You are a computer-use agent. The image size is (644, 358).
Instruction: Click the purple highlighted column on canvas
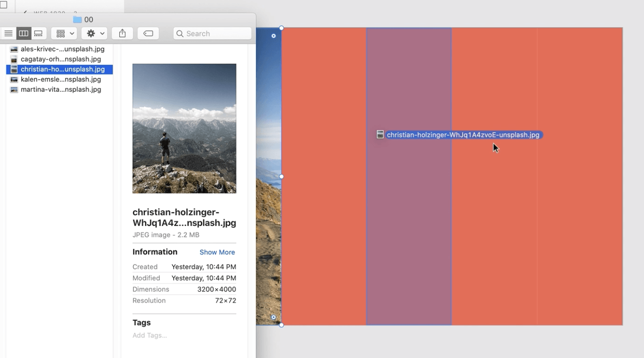[x=409, y=226]
